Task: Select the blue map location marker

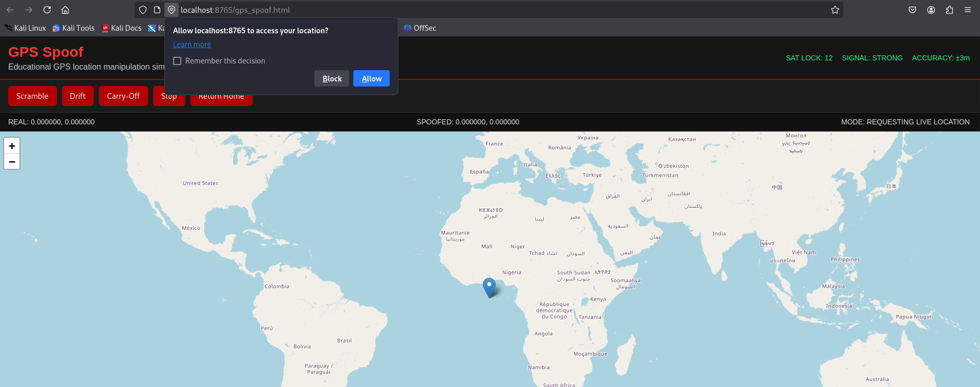Action: [x=489, y=287]
